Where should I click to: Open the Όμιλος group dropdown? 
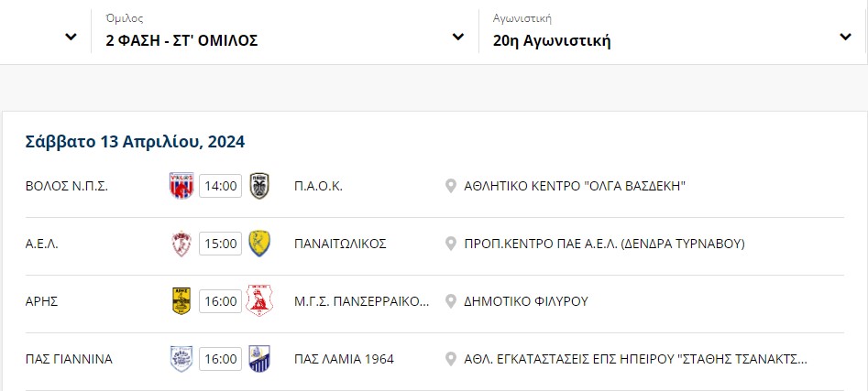pyautogui.click(x=285, y=31)
